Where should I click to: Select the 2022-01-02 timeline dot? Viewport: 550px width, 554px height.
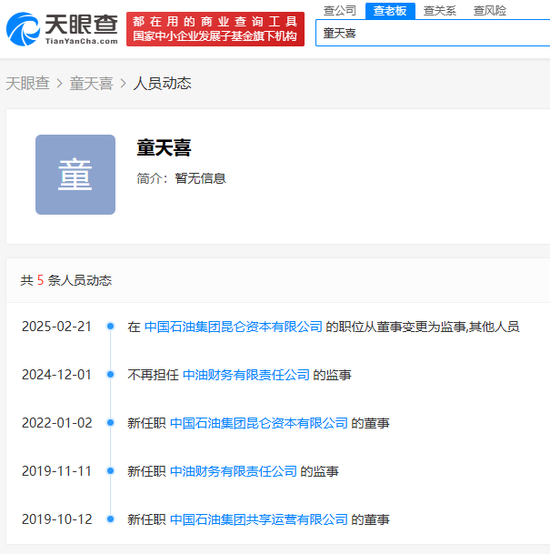pyautogui.click(x=111, y=423)
